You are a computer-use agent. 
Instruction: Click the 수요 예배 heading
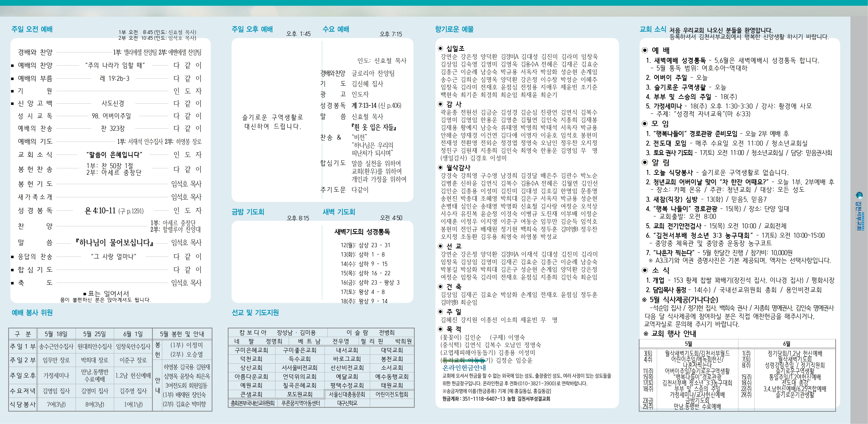tap(336, 29)
